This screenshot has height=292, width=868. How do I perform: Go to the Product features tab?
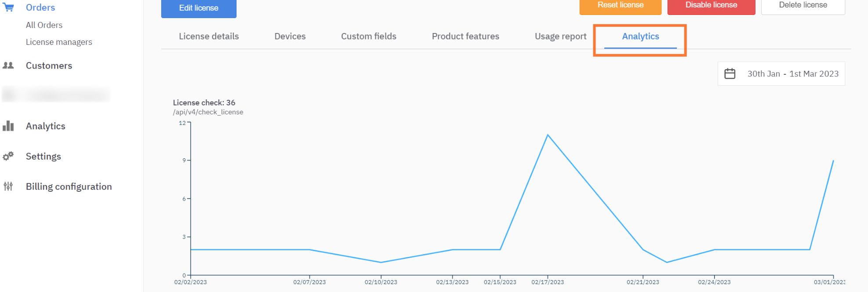[x=465, y=36]
